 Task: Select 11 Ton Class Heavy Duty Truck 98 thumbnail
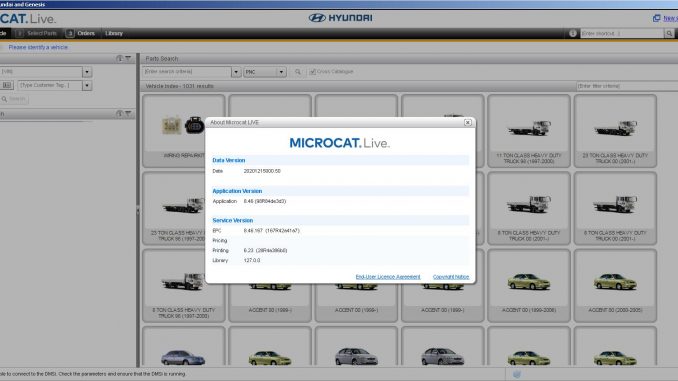529,131
